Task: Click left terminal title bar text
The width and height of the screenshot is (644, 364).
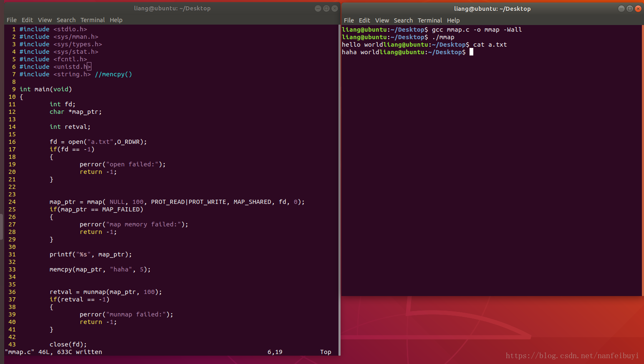Action: [x=172, y=8]
